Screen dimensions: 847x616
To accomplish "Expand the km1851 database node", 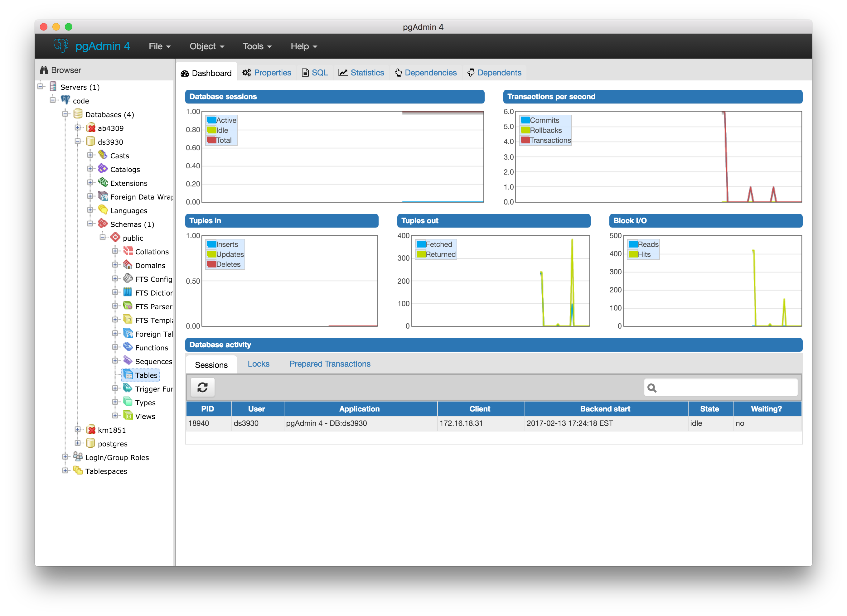I will click(78, 429).
